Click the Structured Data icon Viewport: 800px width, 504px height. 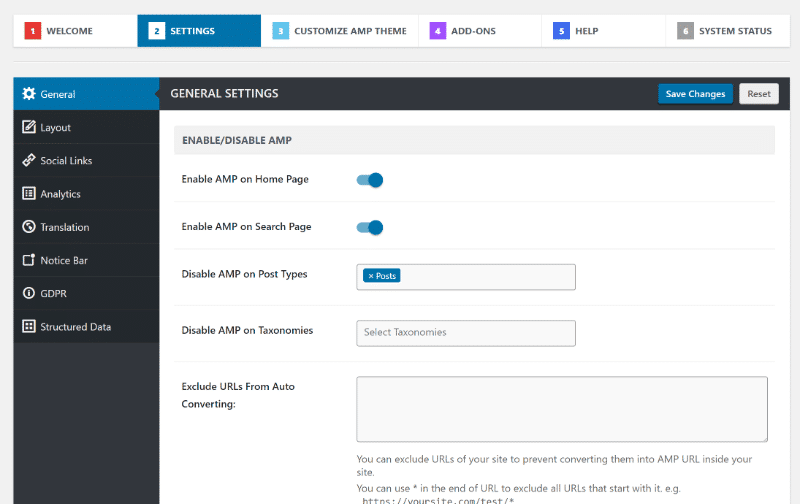tap(29, 327)
